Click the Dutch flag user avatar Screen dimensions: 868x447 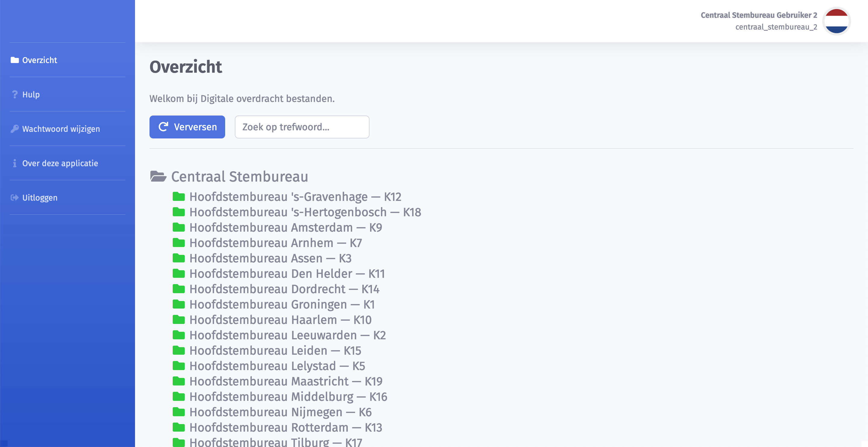pos(836,21)
